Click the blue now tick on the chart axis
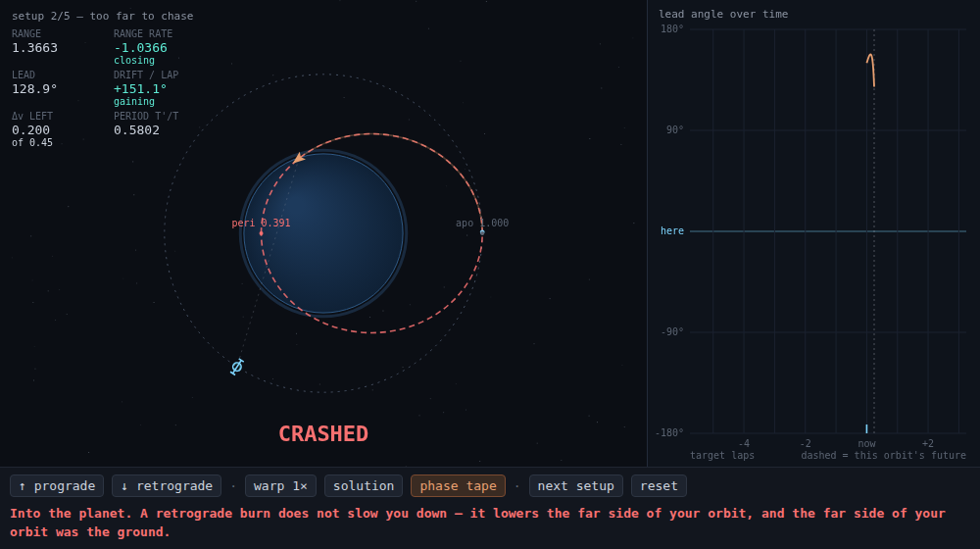 click(866, 428)
